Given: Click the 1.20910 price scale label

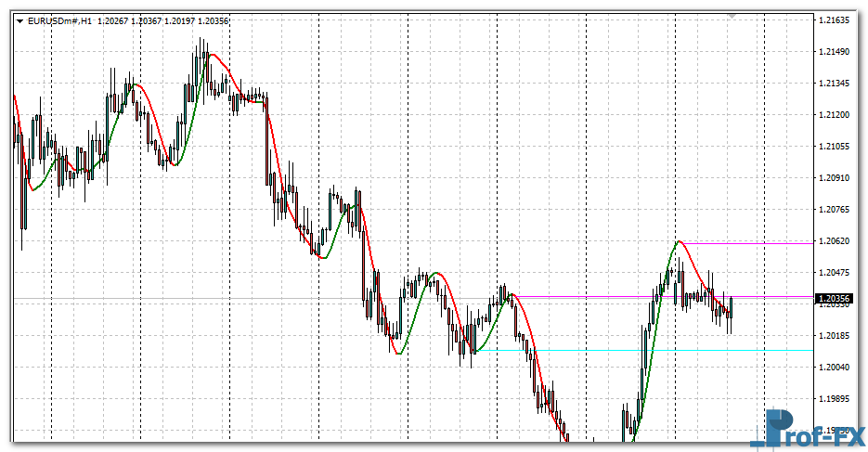Looking at the screenshot, I should point(836,177).
